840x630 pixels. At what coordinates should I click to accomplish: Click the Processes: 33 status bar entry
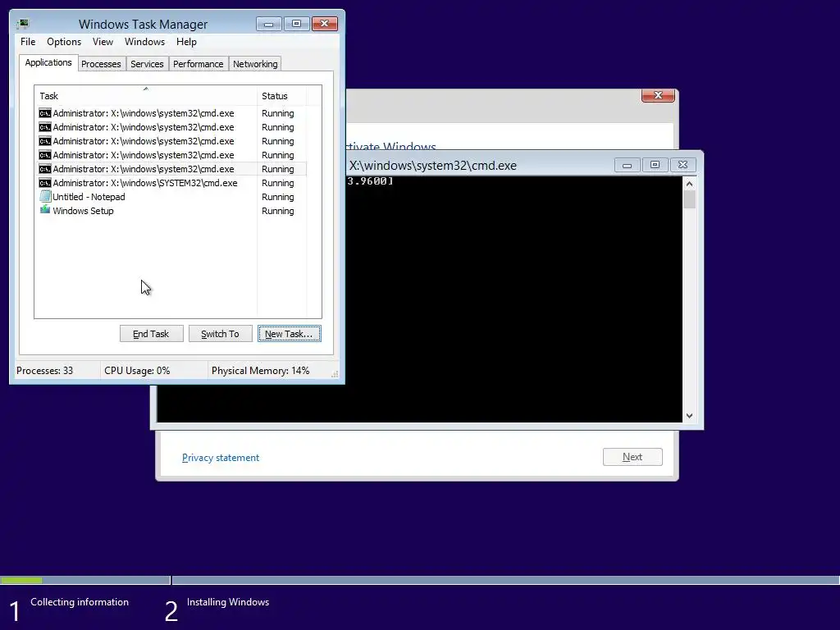click(45, 371)
